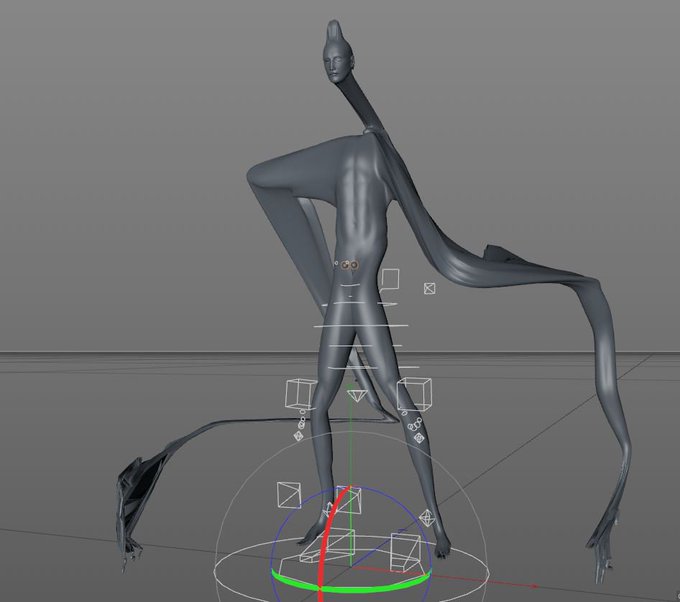This screenshot has width=680, height=602.
Task: Select the cube controller beside the left knee
Action: pos(301,393)
